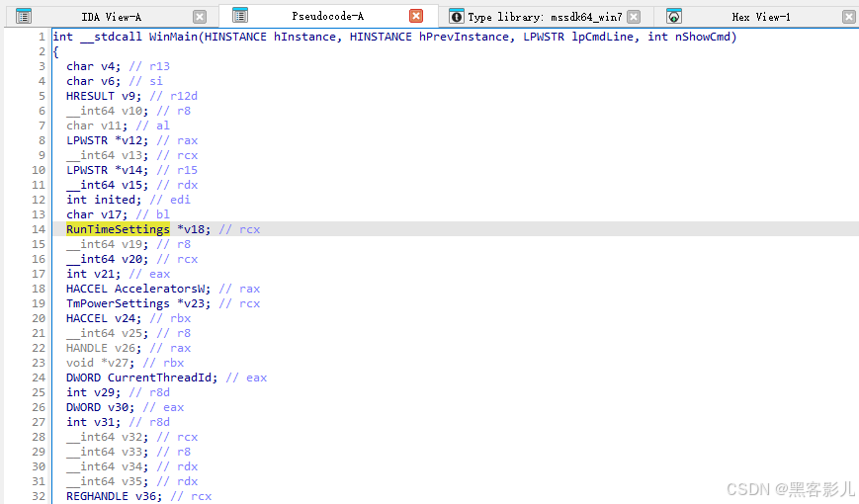The image size is (859, 504).
Task: Click the HRESULT v9 declaration
Action: (x=104, y=96)
